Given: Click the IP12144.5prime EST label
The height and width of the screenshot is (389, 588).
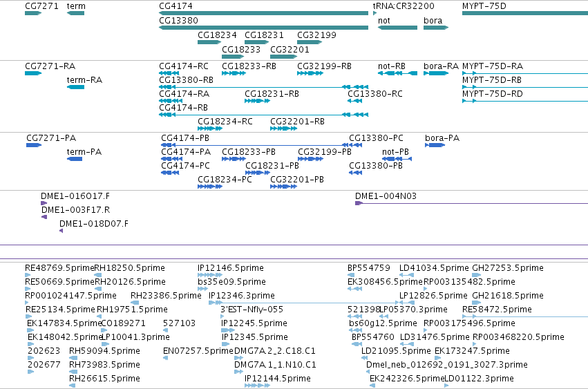Looking at the screenshot, I should (278, 379).
